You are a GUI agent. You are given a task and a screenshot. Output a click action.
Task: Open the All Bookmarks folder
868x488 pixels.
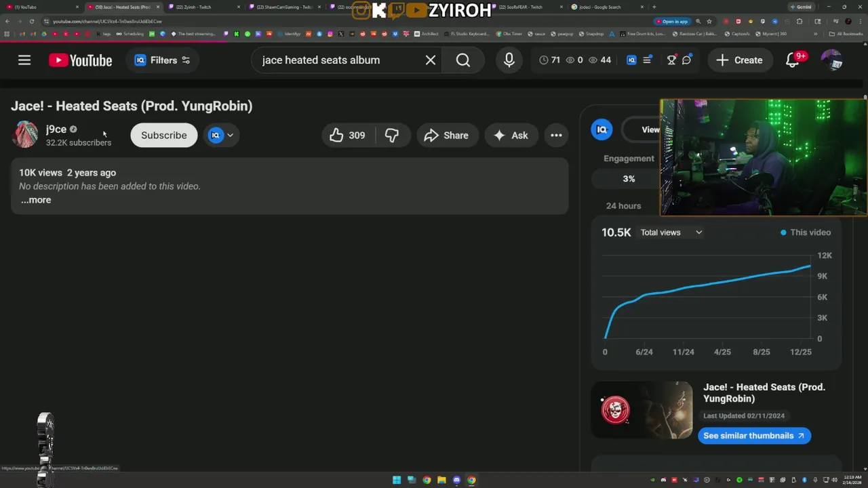(846, 34)
